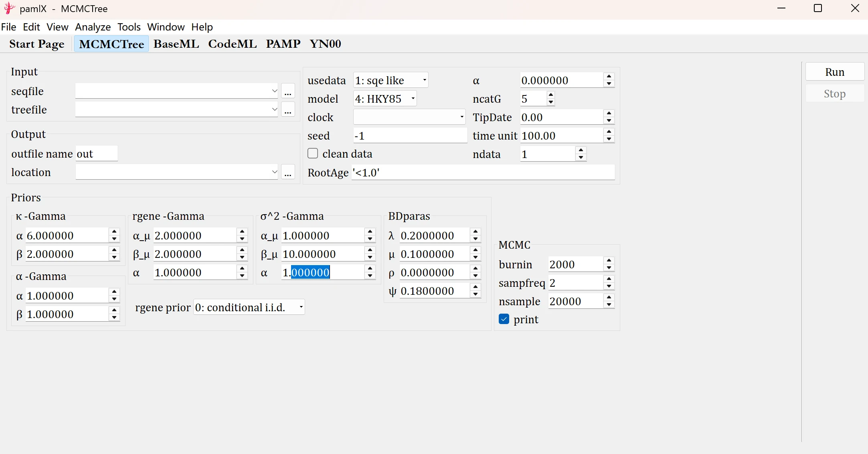Increase nsample with up arrow

(x=609, y=298)
